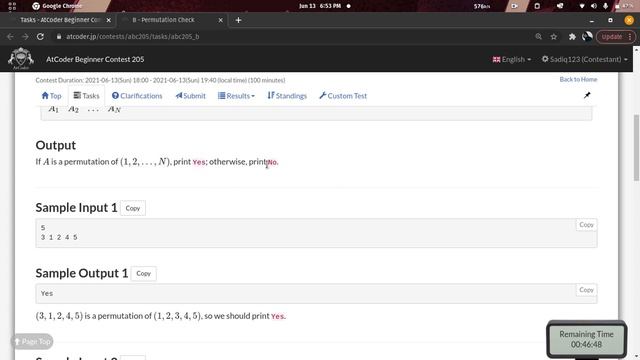Expand the Results dropdown tab

click(236, 96)
